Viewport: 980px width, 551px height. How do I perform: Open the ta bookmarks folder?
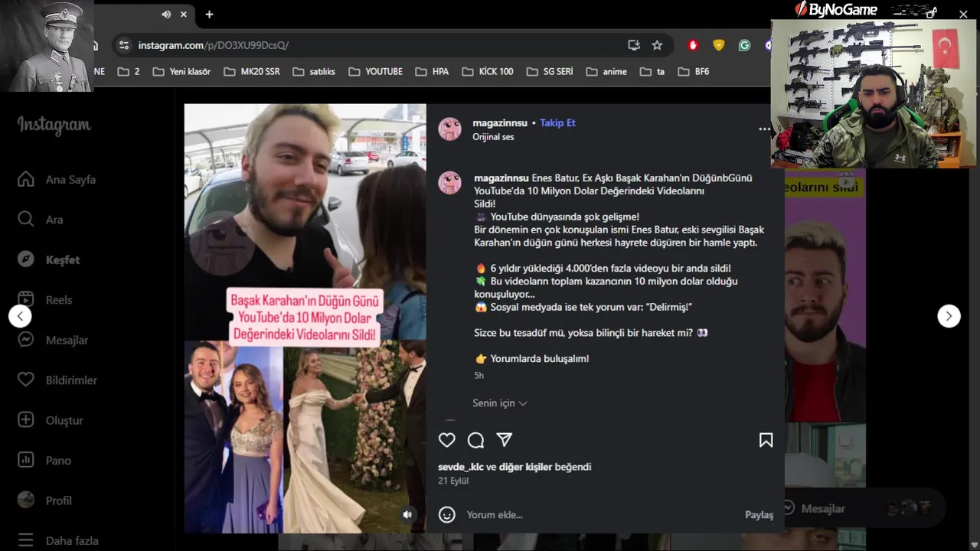pyautogui.click(x=652, y=71)
